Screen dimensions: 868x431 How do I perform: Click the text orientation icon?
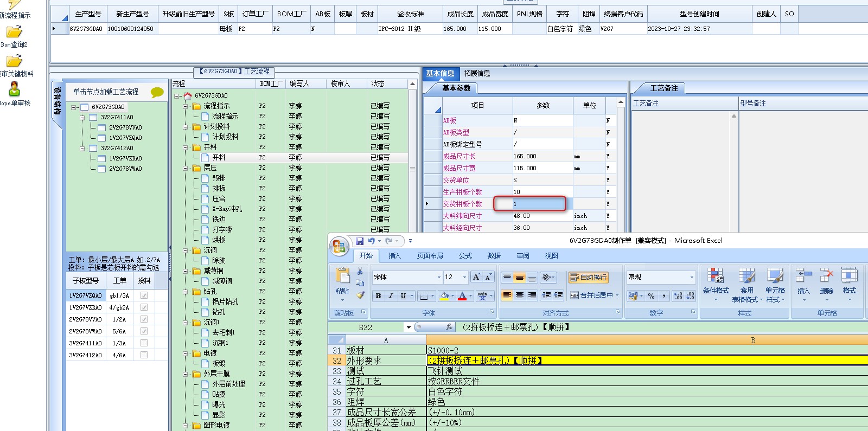click(x=547, y=277)
